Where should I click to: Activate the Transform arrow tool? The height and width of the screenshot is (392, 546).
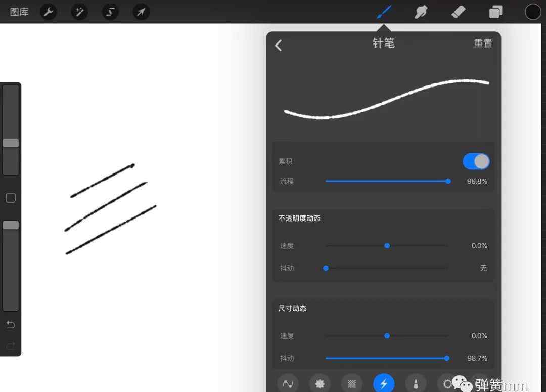point(141,12)
